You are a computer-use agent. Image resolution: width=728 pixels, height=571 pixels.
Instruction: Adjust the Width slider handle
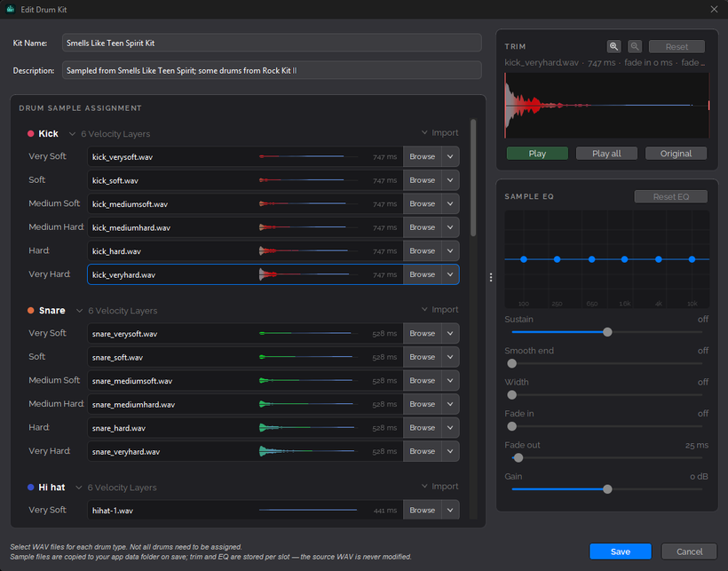[511, 395]
